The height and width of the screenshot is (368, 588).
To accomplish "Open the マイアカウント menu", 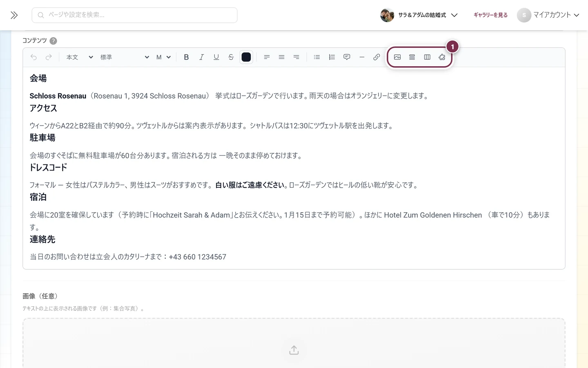I will click(548, 15).
